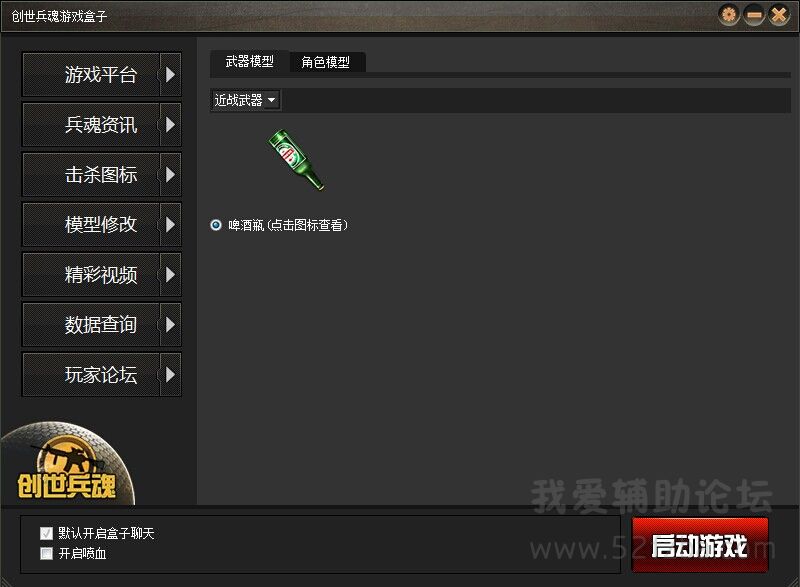Click the arrow icon beside 模型修改

click(170, 225)
